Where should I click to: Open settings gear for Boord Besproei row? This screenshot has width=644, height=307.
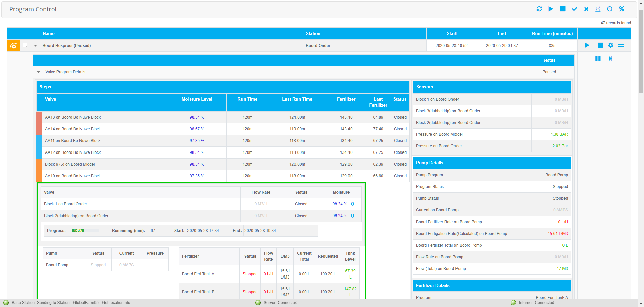click(x=610, y=45)
